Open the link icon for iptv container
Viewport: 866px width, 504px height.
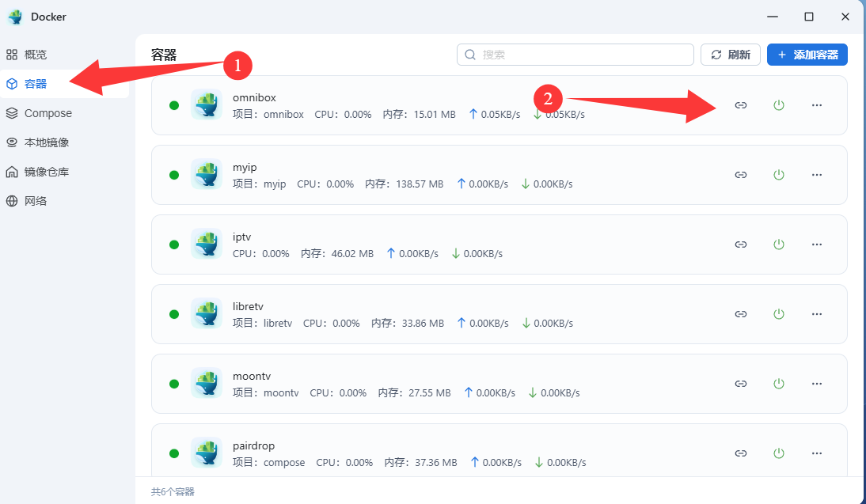coord(741,244)
